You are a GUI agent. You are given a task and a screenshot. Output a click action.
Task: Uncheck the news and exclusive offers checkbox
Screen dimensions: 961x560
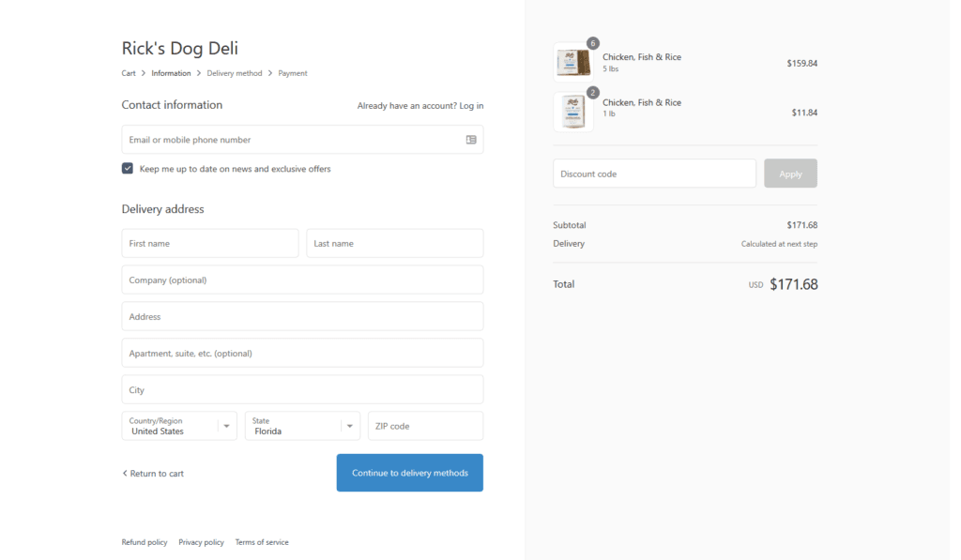[x=128, y=169]
